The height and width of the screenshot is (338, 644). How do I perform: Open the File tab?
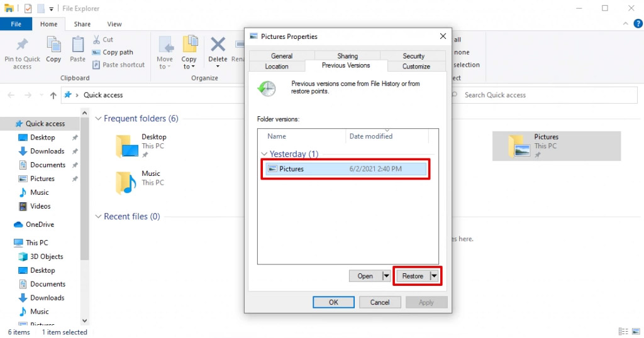click(x=16, y=24)
